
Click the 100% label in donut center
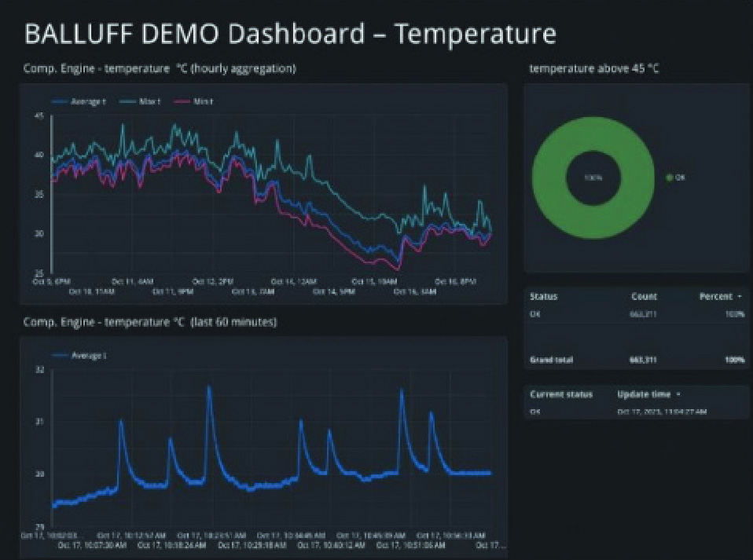[592, 178]
